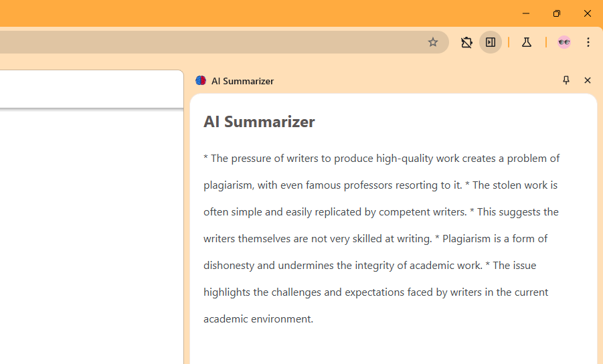The width and height of the screenshot is (603, 364).
Task: Close the browser window
Action: click(587, 13)
